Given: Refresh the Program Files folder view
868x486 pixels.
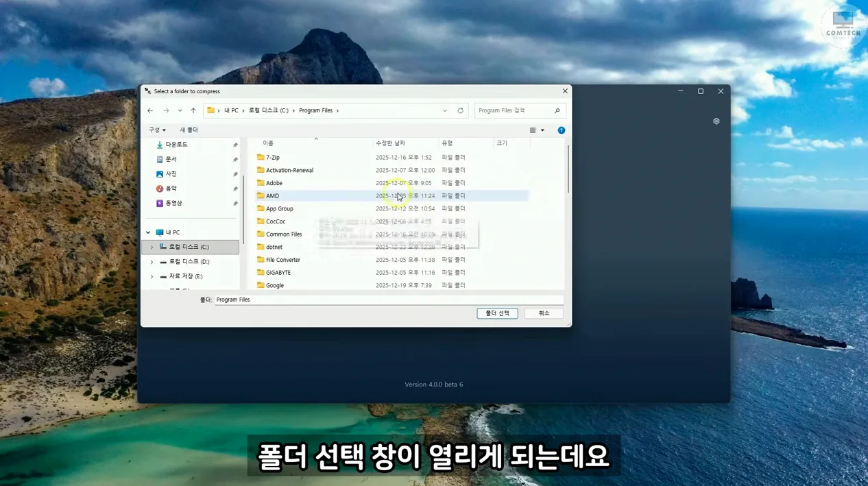Looking at the screenshot, I should pos(460,110).
